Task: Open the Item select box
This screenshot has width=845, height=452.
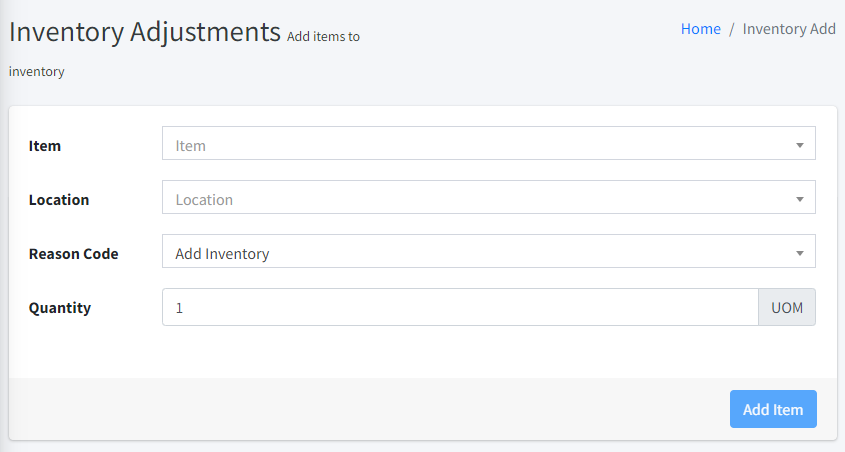Action: pyautogui.click(x=480, y=146)
